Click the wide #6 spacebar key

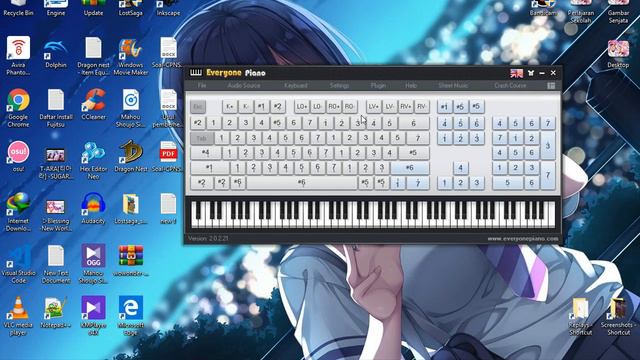click(x=302, y=183)
